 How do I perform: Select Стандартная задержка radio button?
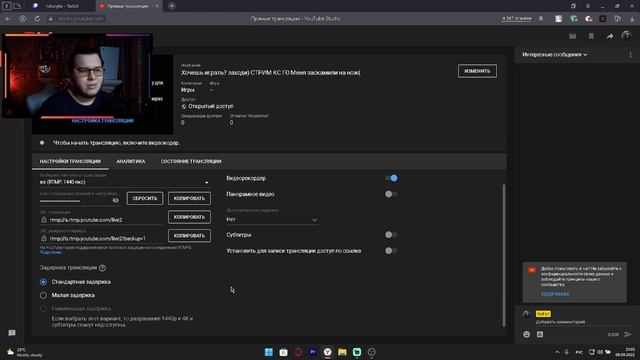(43, 282)
